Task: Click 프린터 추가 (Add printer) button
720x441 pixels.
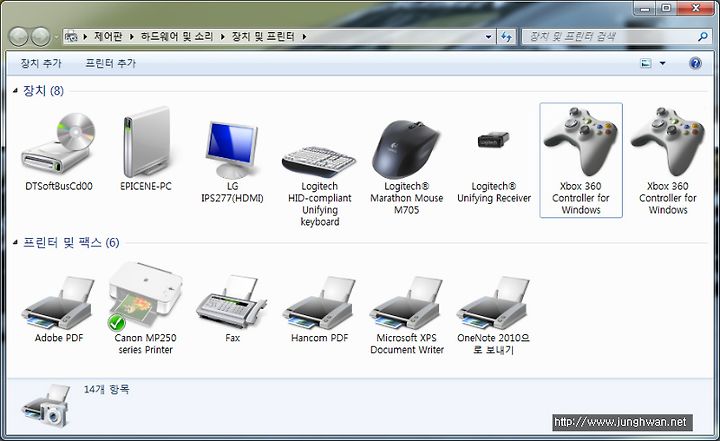Action: [x=111, y=63]
